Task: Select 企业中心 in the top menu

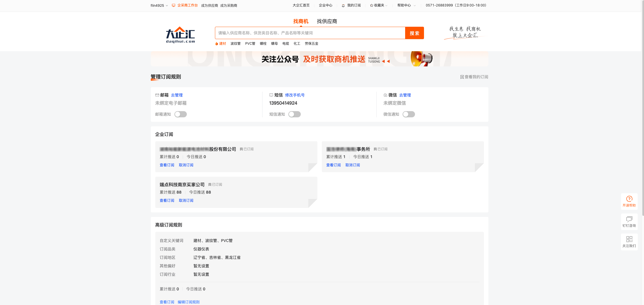Action: coord(325,5)
